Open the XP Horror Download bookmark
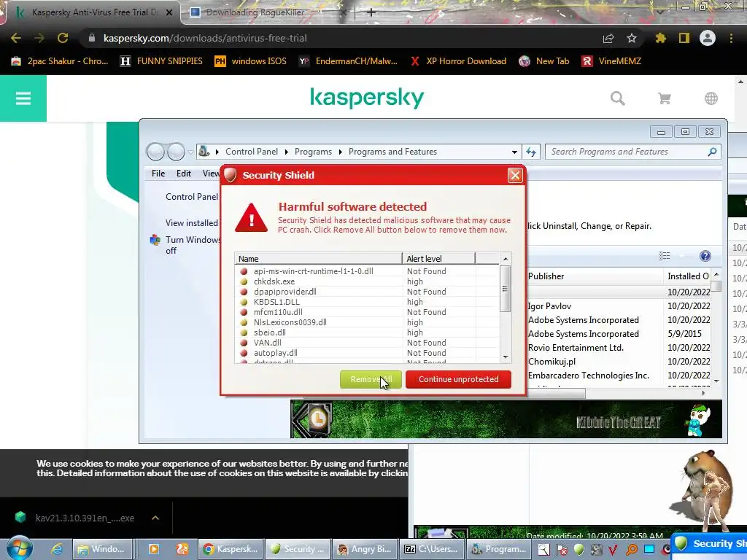 pos(458,61)
